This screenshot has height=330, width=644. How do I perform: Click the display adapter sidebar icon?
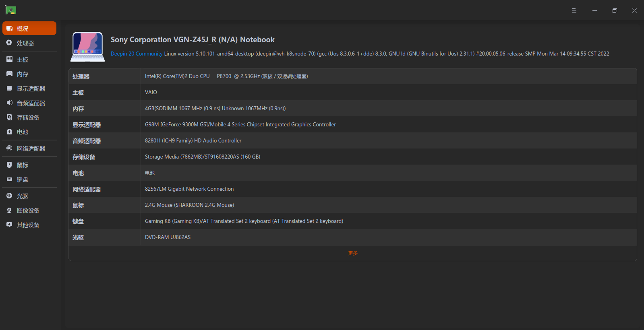tap(9, 89)
